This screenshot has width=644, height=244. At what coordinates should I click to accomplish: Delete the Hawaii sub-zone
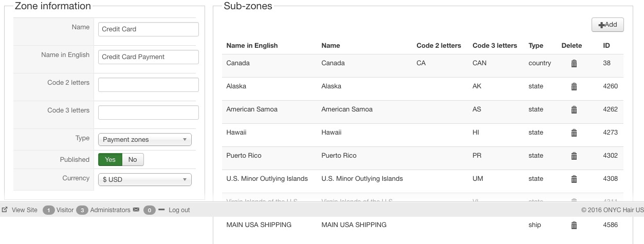coord(574,133)
